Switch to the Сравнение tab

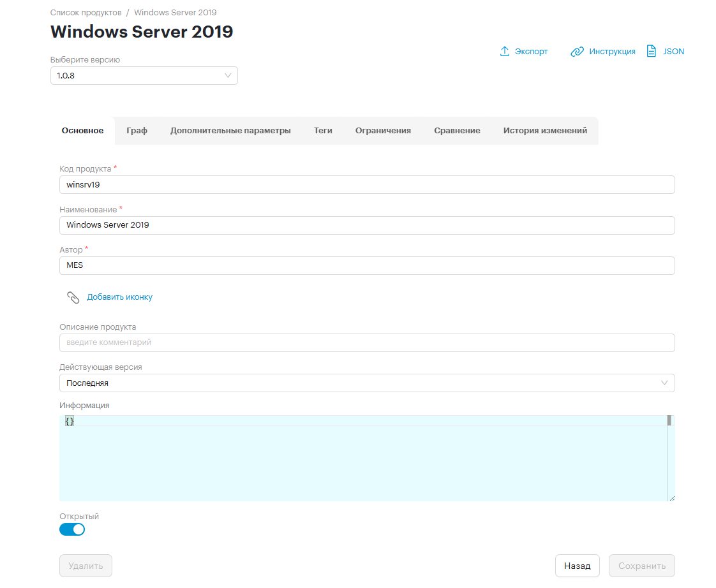coord(457,131)
